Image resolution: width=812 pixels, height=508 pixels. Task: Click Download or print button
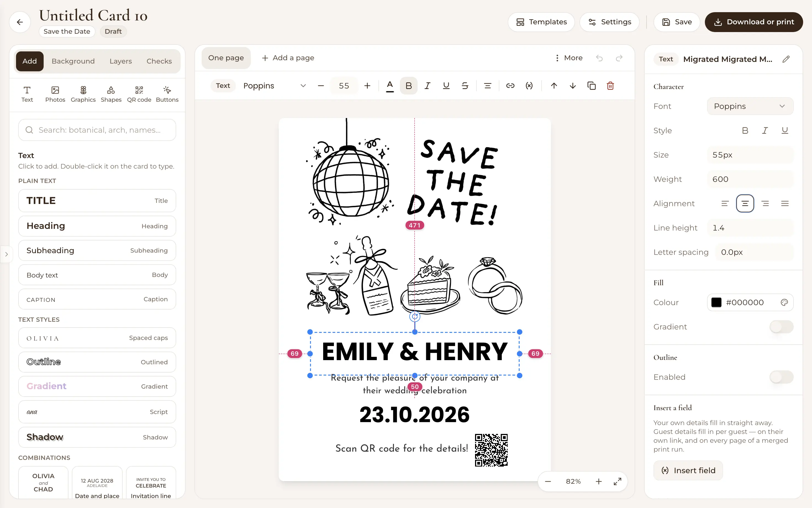click(x=754, y=22)
